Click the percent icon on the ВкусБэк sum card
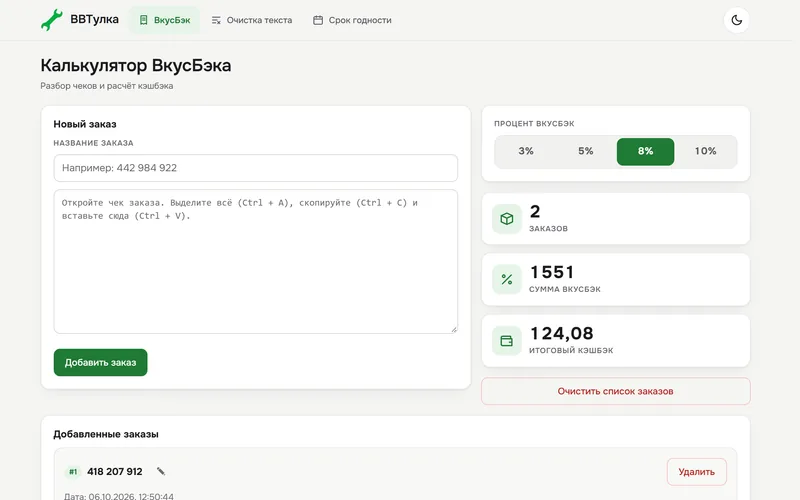This screenshot has height=500, width=800. [x=507, y=280]
